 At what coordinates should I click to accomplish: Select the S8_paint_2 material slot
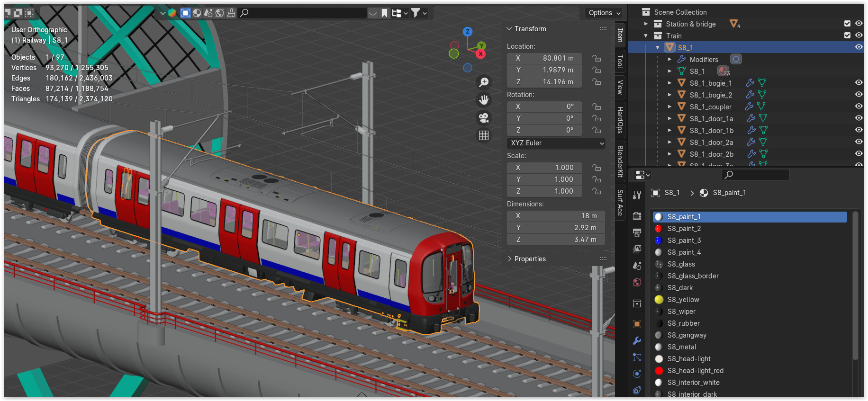click(750, 229)
